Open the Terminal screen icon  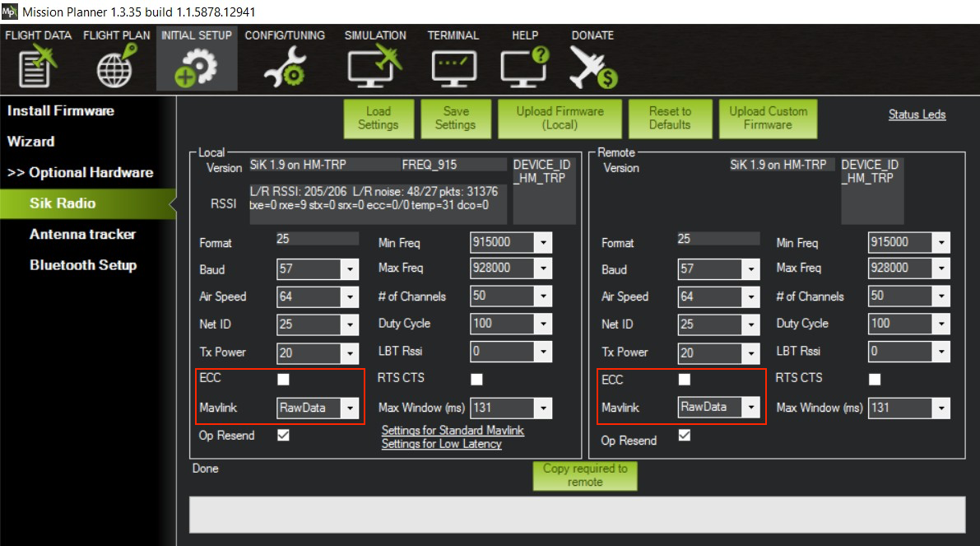click(453, 69)
